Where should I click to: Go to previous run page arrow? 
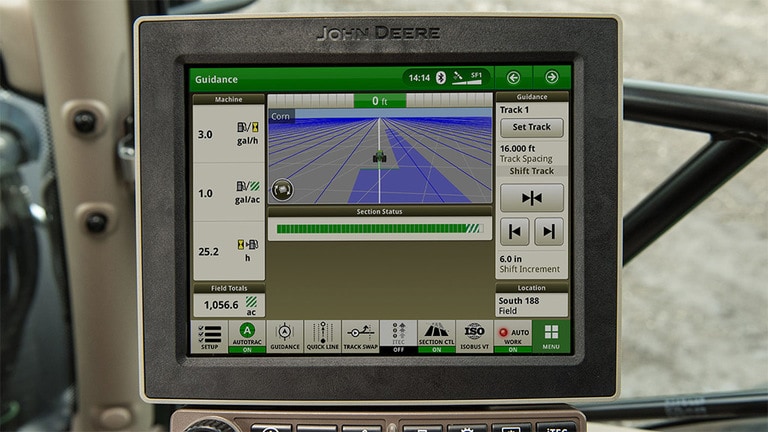click(513, 77)
